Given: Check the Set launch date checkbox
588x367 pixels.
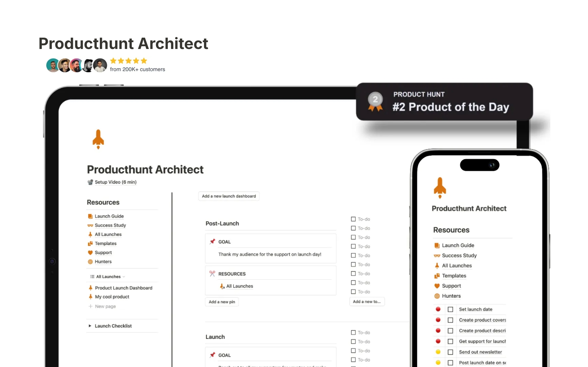Looking at the screenshot, I should coord(450,309).
